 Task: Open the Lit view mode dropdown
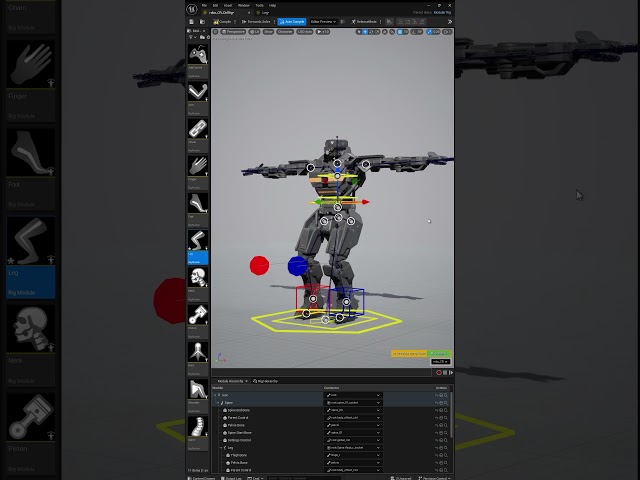click(254, 31)
